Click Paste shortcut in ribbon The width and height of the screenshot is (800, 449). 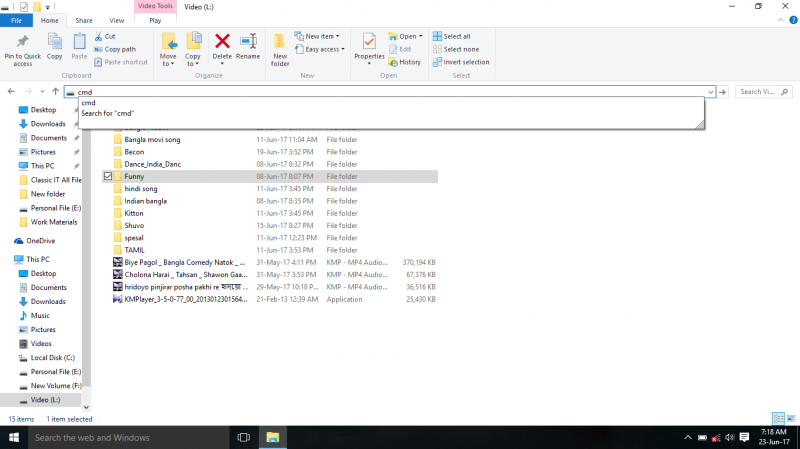click(121, 62)
